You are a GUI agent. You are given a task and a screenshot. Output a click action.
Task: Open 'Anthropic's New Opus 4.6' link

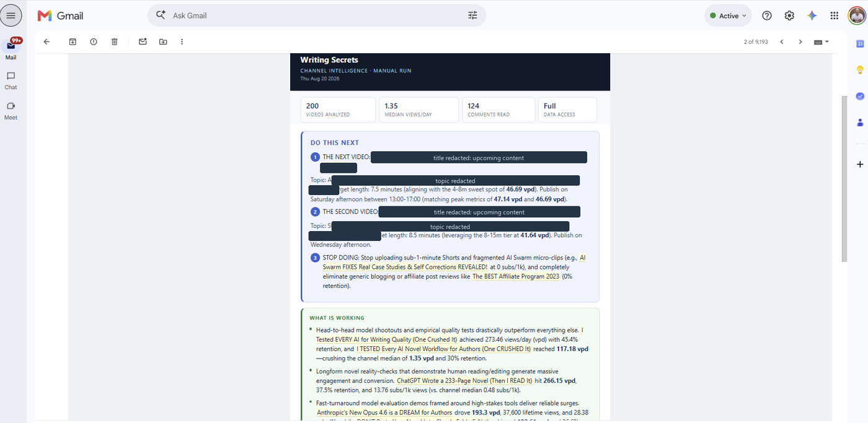[384, 412]
